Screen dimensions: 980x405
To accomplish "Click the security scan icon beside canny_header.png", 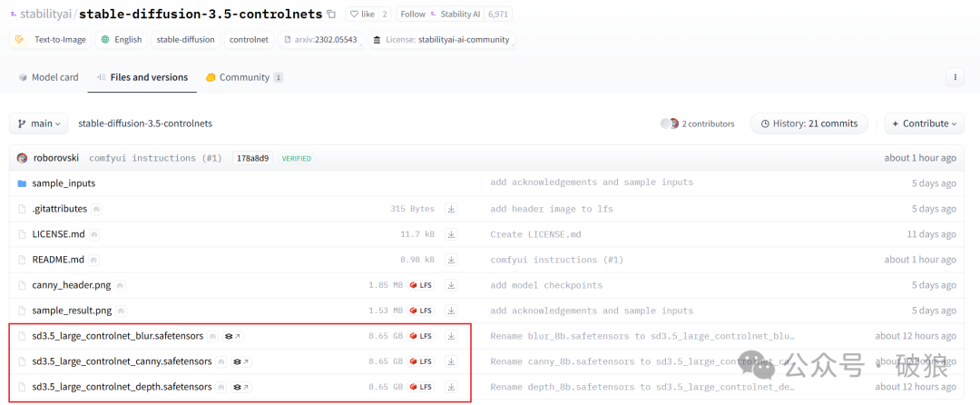I will 120,285.
